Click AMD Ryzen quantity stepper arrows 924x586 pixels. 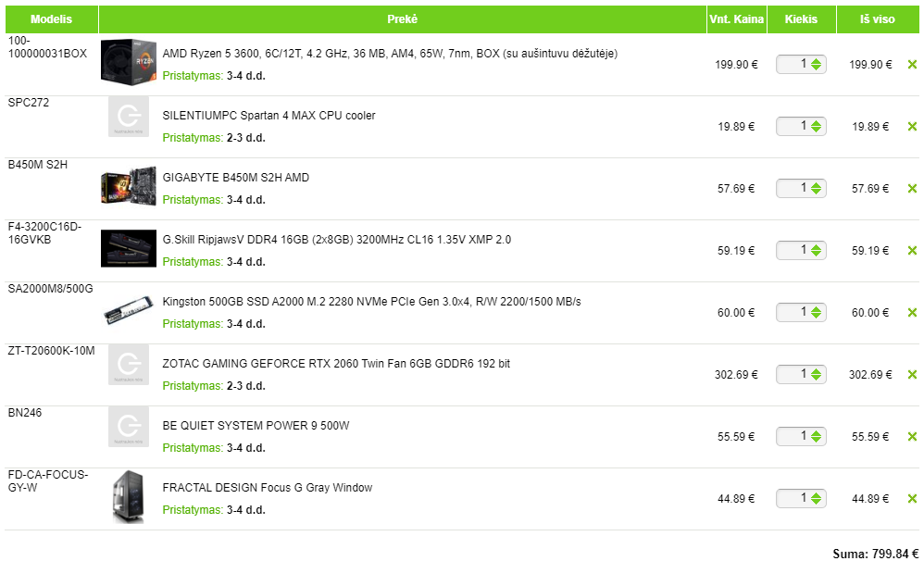[817, 65]
